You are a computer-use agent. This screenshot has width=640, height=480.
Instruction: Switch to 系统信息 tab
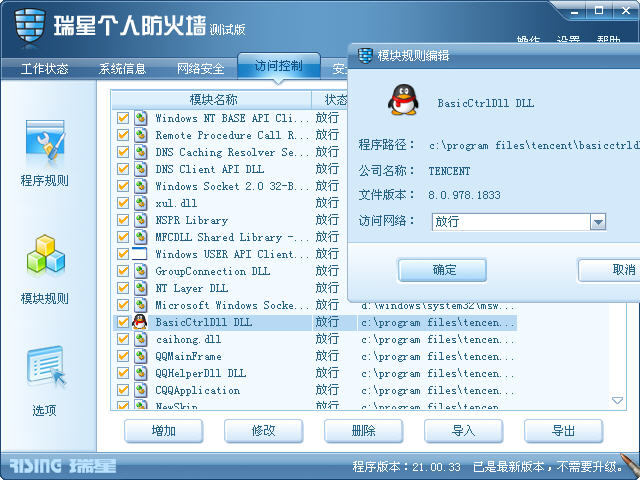(122, 69)
